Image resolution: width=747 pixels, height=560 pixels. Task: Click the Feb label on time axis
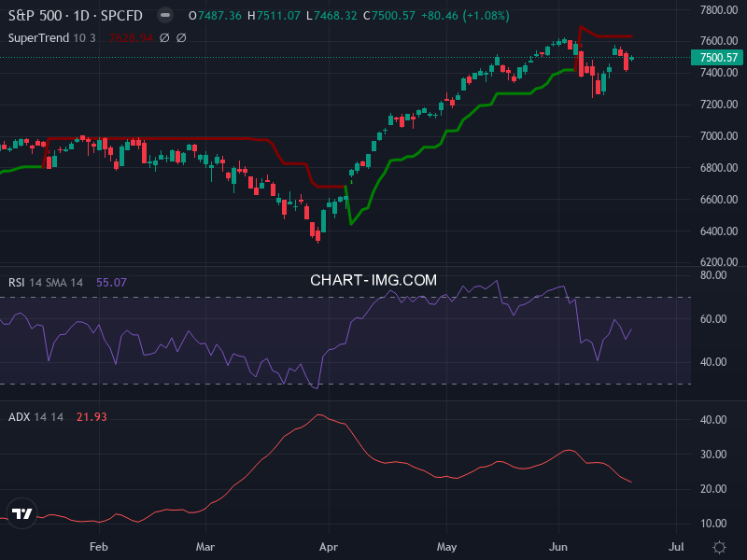[99, 547]
